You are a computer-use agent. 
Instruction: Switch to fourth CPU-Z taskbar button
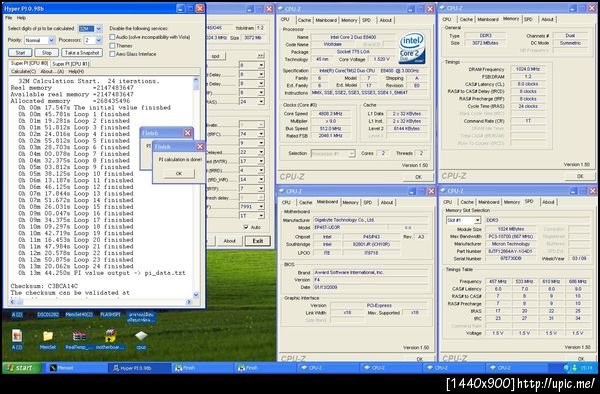[517, 368]
